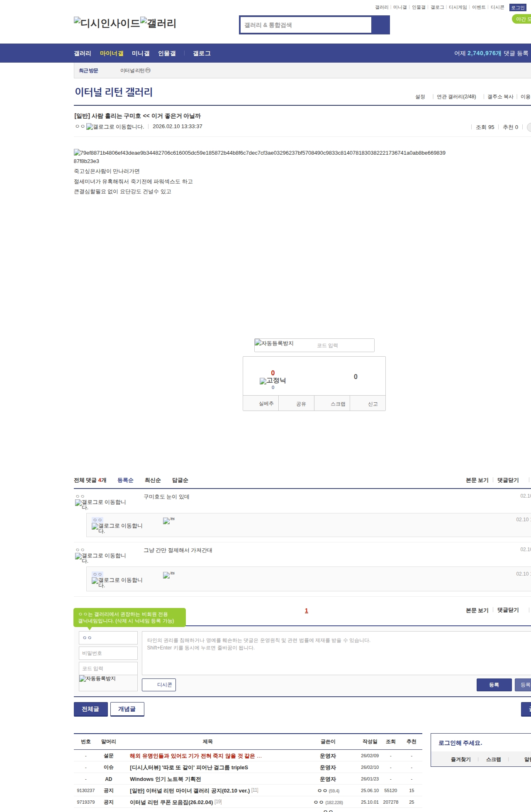Toggle the 야간 모드 switch

coord(522,19)
